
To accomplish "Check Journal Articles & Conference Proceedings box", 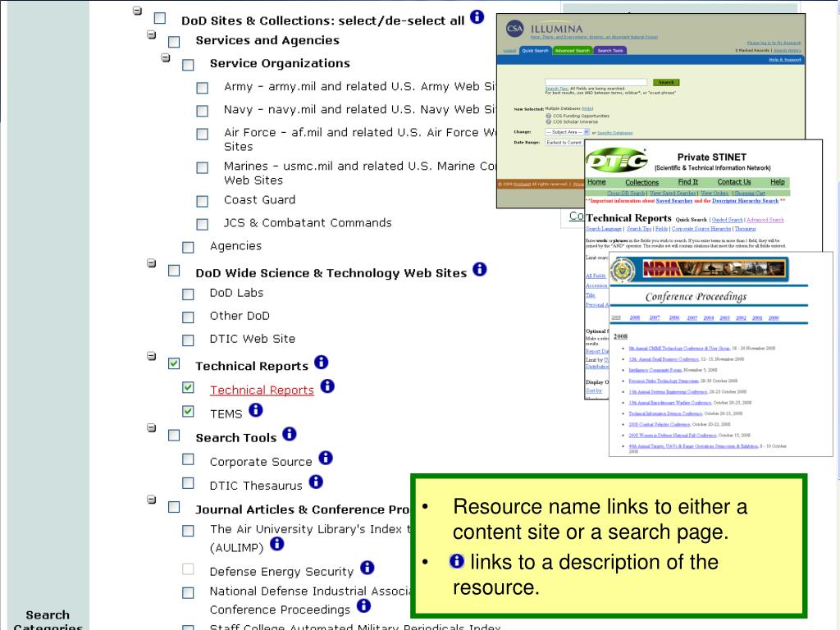I will pos(174,507).
